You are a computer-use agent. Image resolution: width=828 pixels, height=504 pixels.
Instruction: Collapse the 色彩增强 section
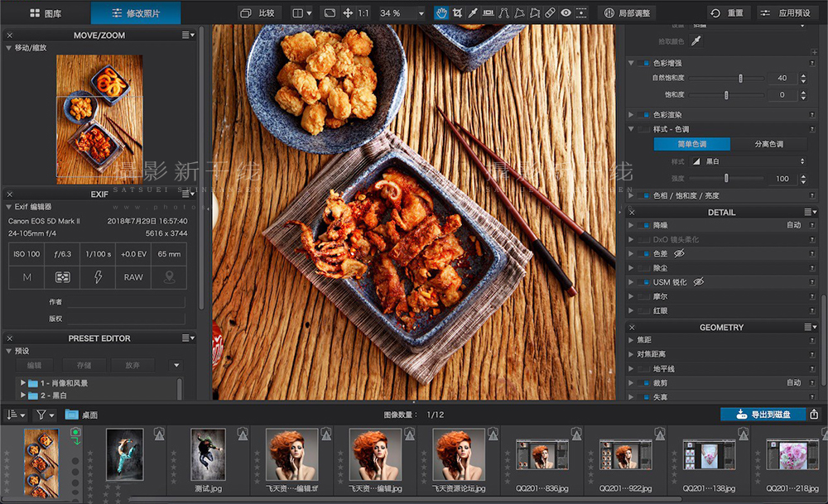(x=631, y=63)
